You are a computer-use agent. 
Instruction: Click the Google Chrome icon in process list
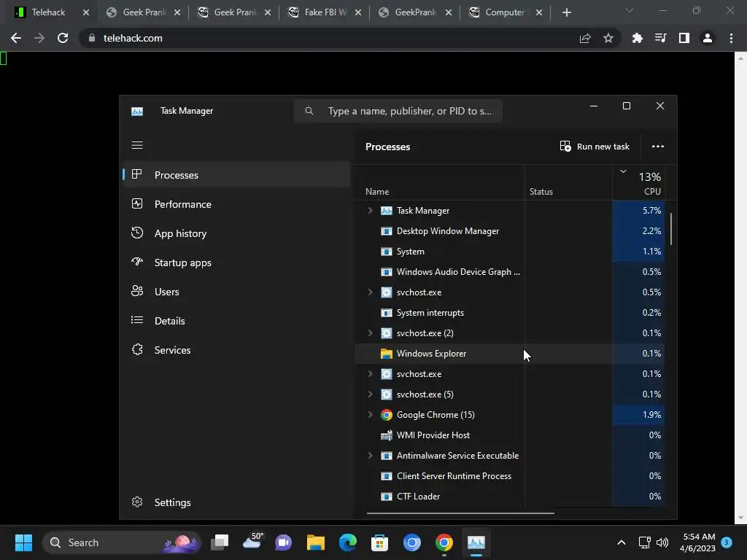pos(387,415)
